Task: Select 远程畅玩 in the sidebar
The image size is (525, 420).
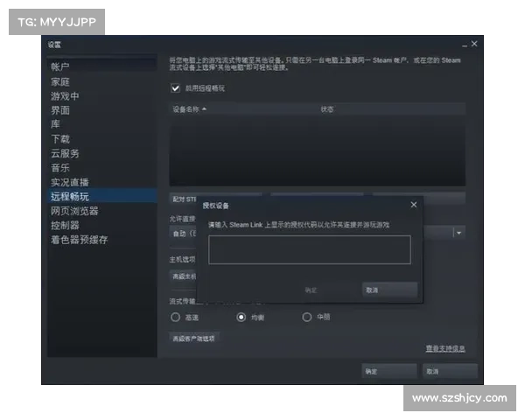Action: pos(102,196)
